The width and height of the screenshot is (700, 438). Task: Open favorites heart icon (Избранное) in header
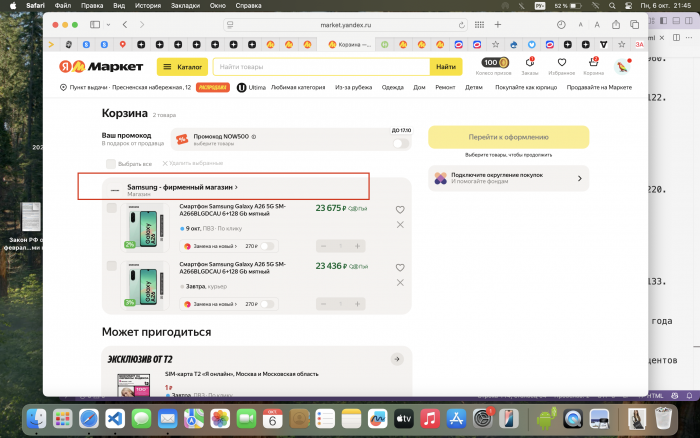(x=561, y=64)
